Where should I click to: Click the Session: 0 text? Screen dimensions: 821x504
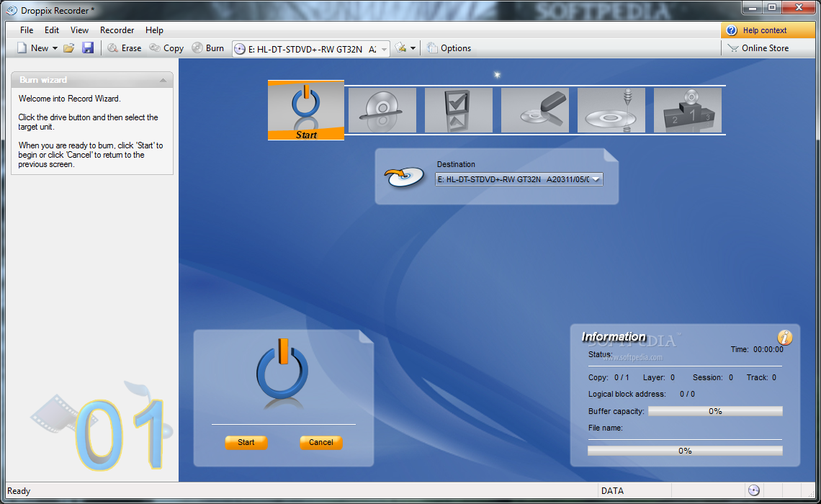point(713,377)
